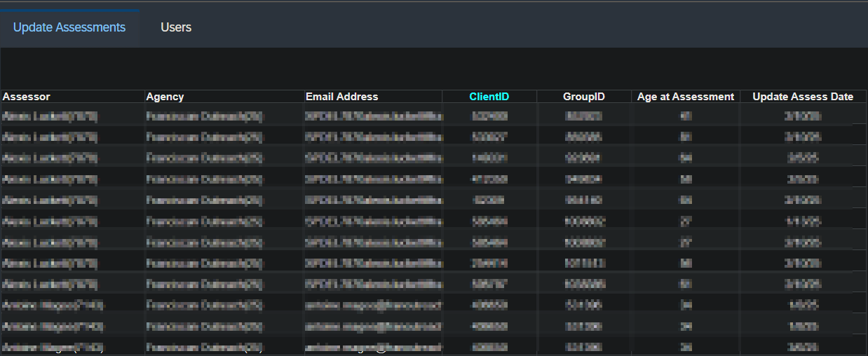Click the Age at Assessment header
This screenshot has width=868, height=356.
point(685,97)
